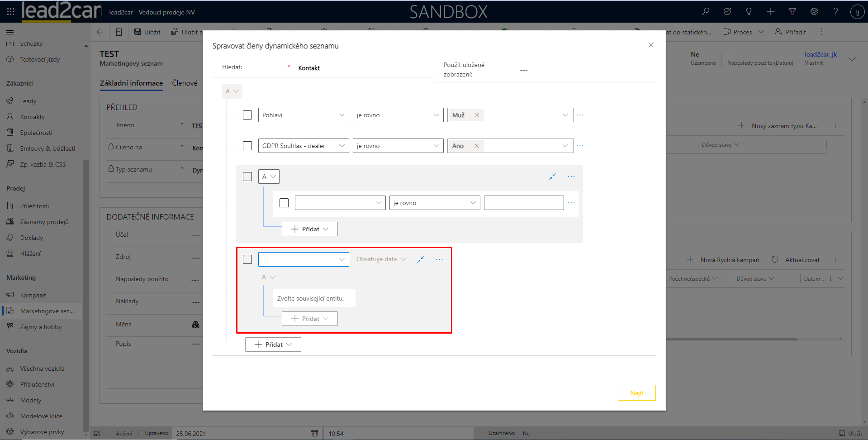868x440 pixels.
Task: Switch to the Členové tab
Action: point(185,83)
